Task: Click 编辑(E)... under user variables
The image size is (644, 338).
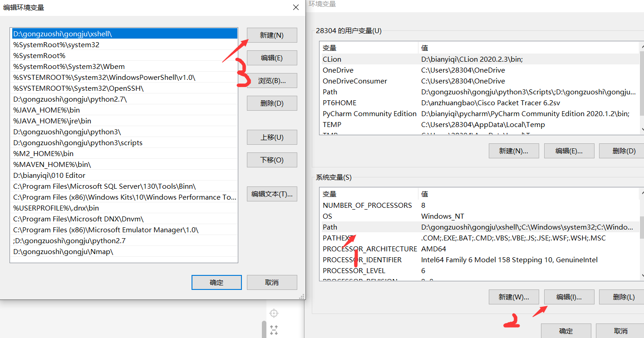Action: pyautogui.click(x=569, y=151)
